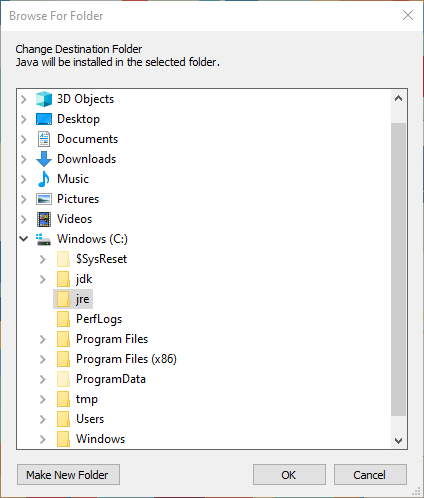The height and width of the screenshot is (498, 424).
Task: Click the jre folder icon
Action: click(63, 299)
